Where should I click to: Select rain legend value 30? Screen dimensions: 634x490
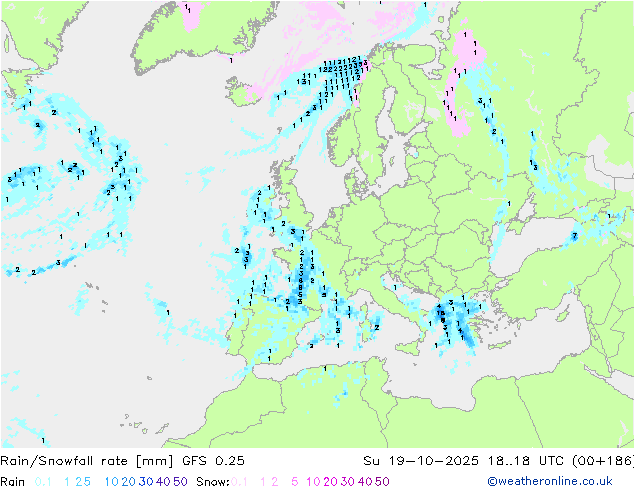pos(146,482)
